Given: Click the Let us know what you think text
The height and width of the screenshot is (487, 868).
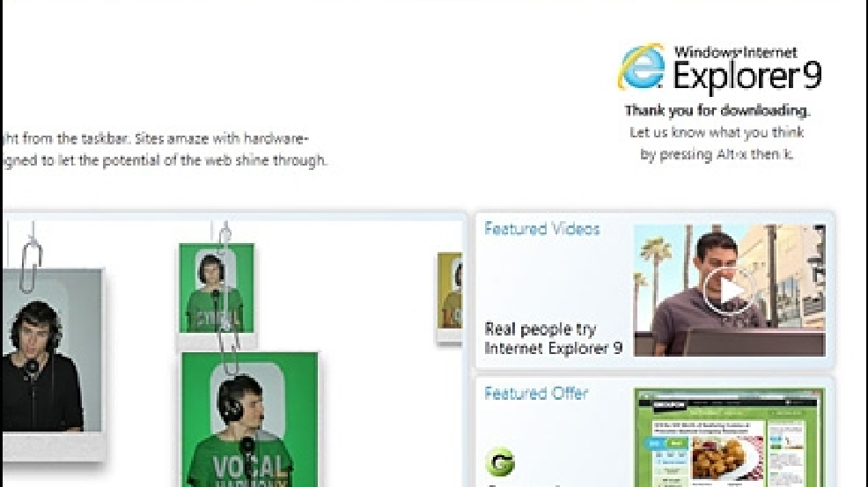Looking at the screenshot, I should tap(717, 132).
